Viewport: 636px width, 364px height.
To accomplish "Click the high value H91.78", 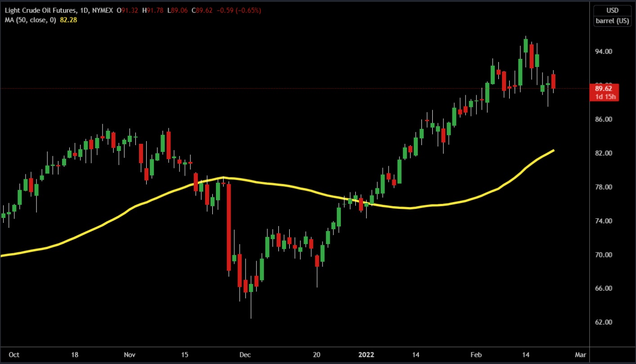I will tap(153, 10).
